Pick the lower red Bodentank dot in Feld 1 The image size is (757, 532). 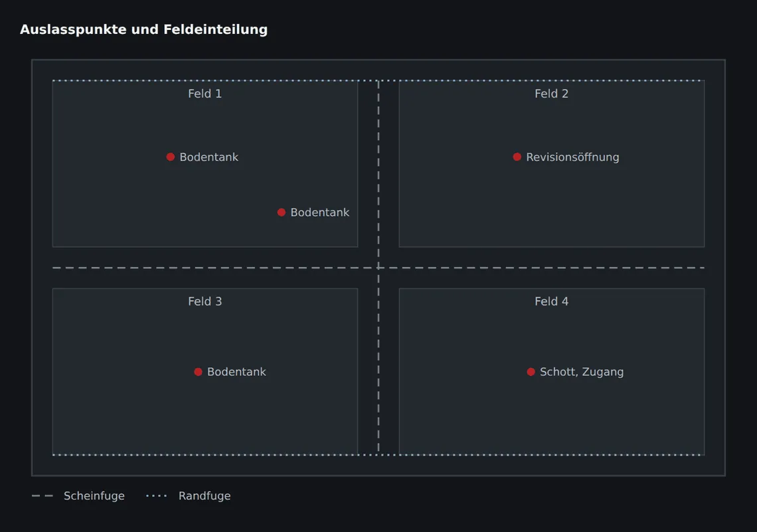coord(282,213)
